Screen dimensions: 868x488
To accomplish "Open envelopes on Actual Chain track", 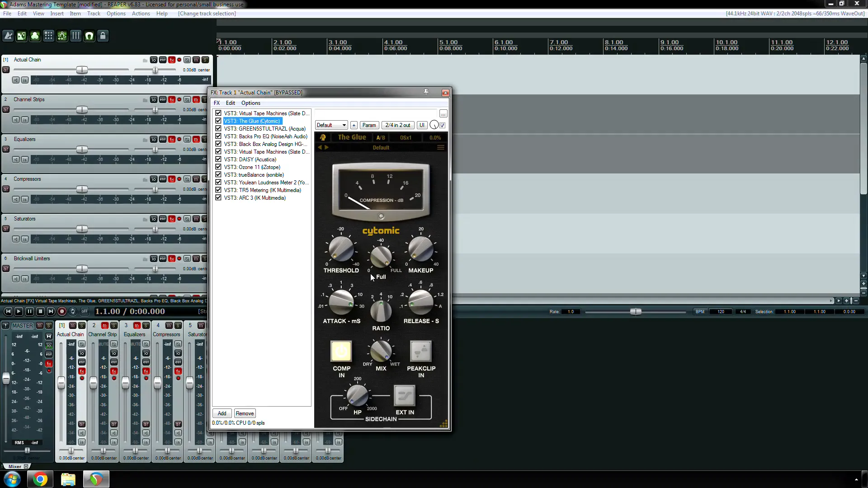I will tap(163, 60).
